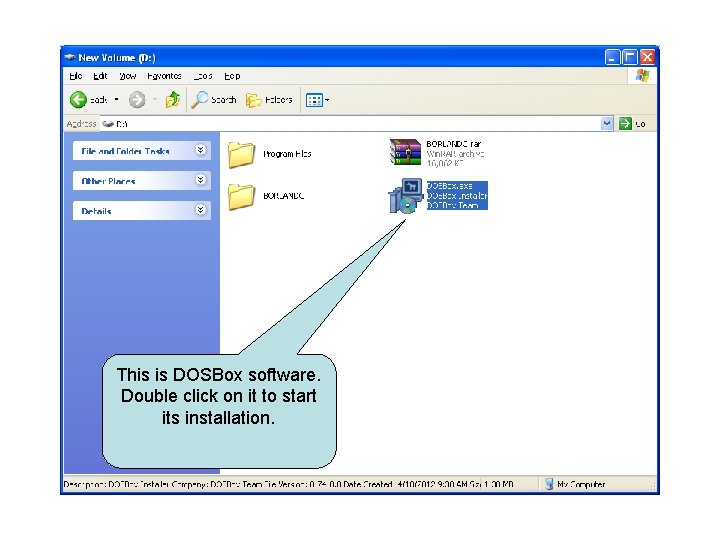Click the Go button
720x540 pixels.
(x=632, y=124)
